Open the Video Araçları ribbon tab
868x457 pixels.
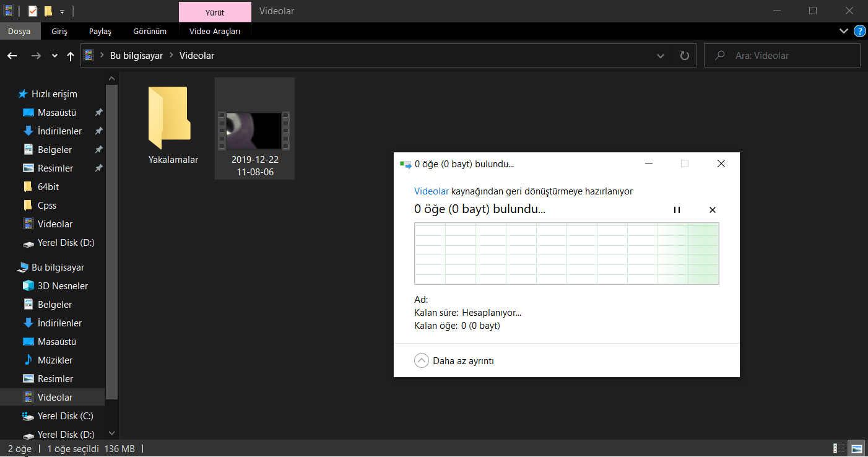(x=215, y=31)
